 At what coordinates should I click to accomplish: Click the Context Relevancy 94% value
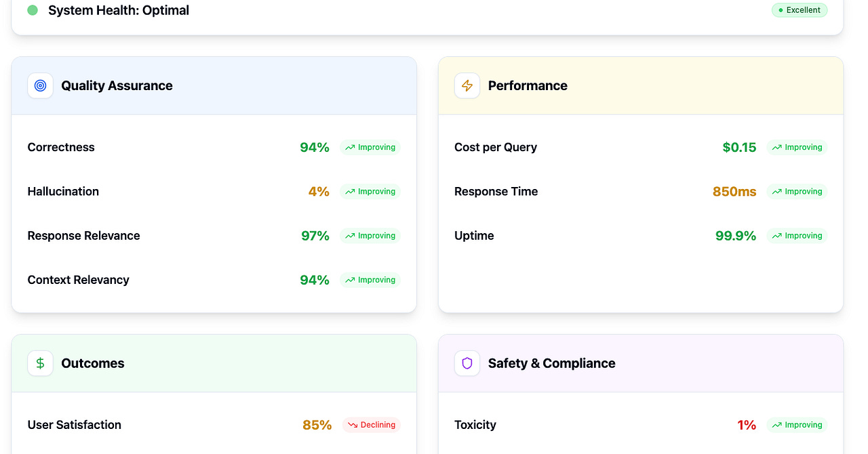click(x=315, y=280)
